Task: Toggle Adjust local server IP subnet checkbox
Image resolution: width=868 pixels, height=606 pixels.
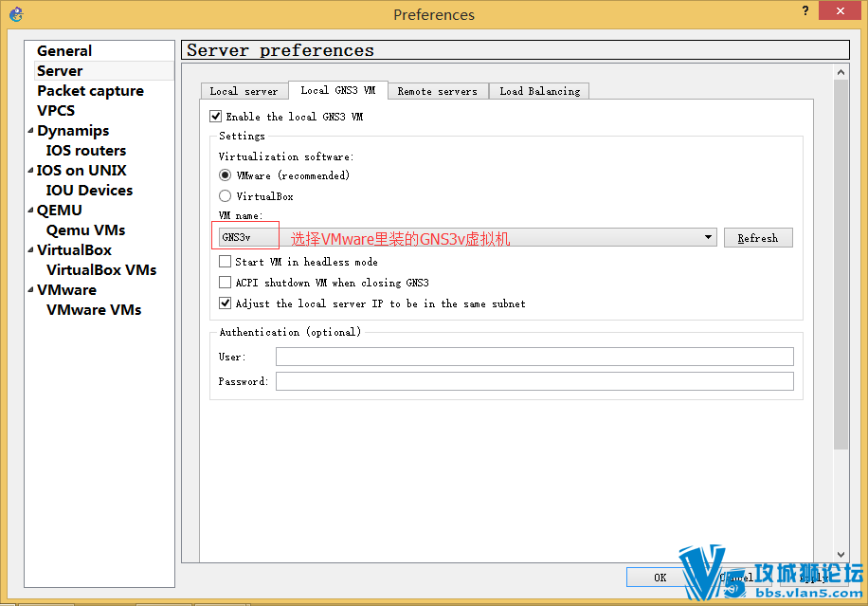Action: point(225,303)
